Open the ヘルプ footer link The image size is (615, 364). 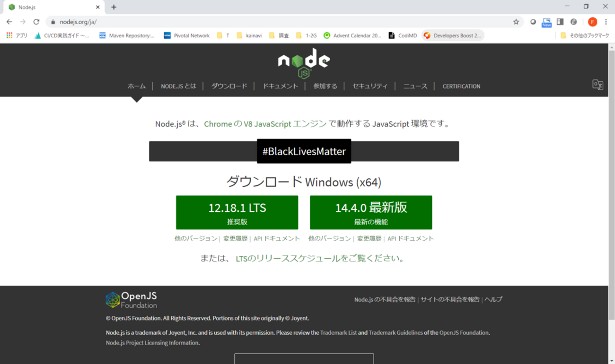[x=493, y=299]
